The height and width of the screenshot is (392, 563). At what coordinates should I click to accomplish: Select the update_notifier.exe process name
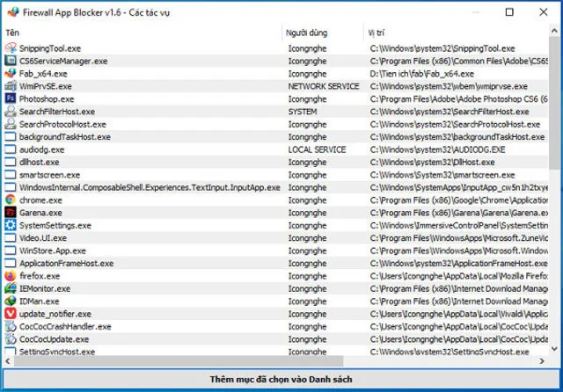tap(55, 314)
